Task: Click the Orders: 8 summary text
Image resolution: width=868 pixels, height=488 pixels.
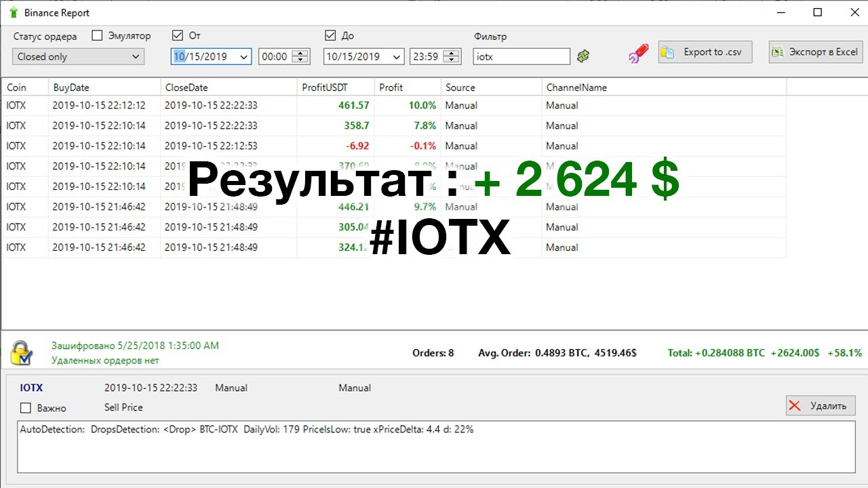Action: point(433,353)
